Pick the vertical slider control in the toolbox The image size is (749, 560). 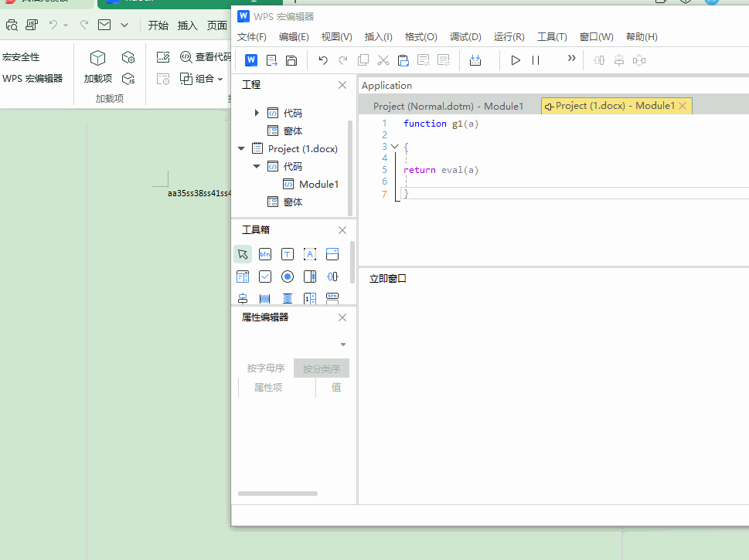pyautogui.click(x=243, y=299)
